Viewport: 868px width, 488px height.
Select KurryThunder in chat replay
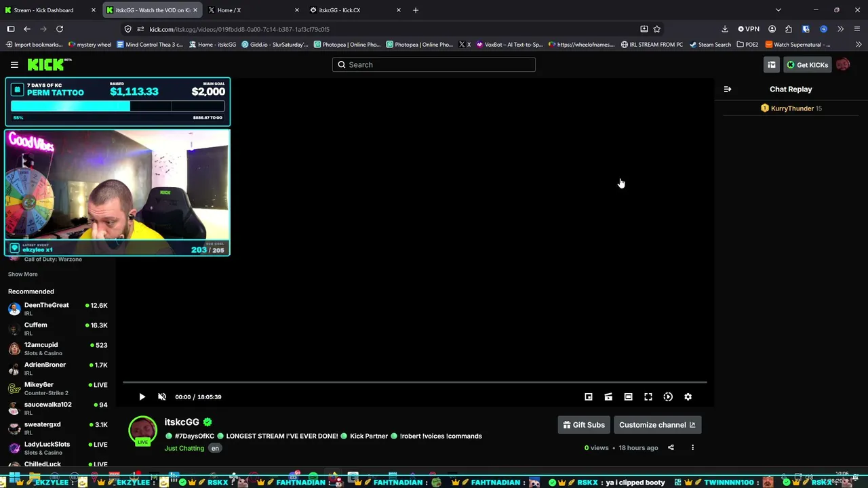792,108
